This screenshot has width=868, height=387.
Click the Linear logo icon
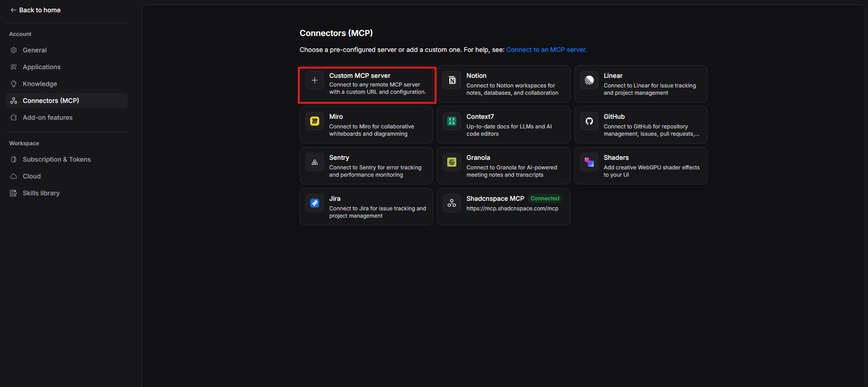coord(589,80)
